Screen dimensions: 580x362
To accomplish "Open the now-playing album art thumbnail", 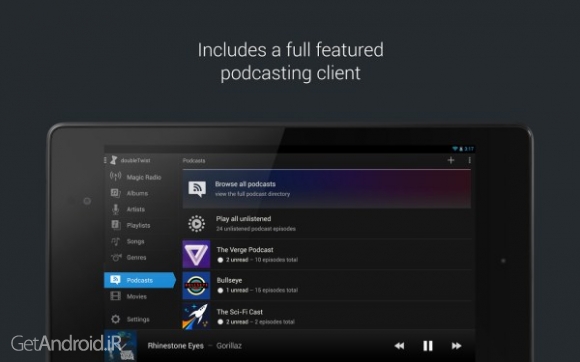I will pyautogui.click(x=121, y=346).
